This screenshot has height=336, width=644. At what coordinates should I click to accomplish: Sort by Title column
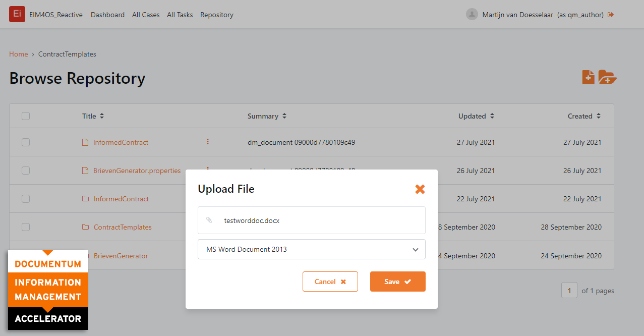coord(93,116)
